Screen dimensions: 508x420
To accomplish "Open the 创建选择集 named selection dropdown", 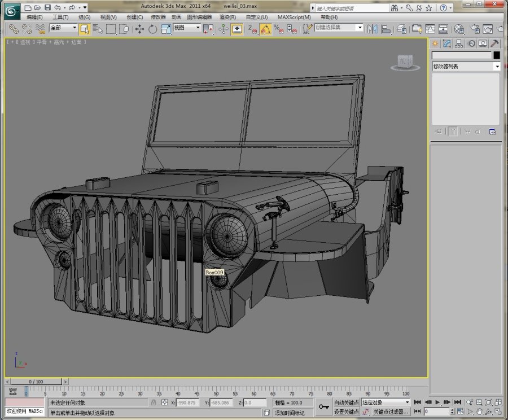I will click(339, 28).
